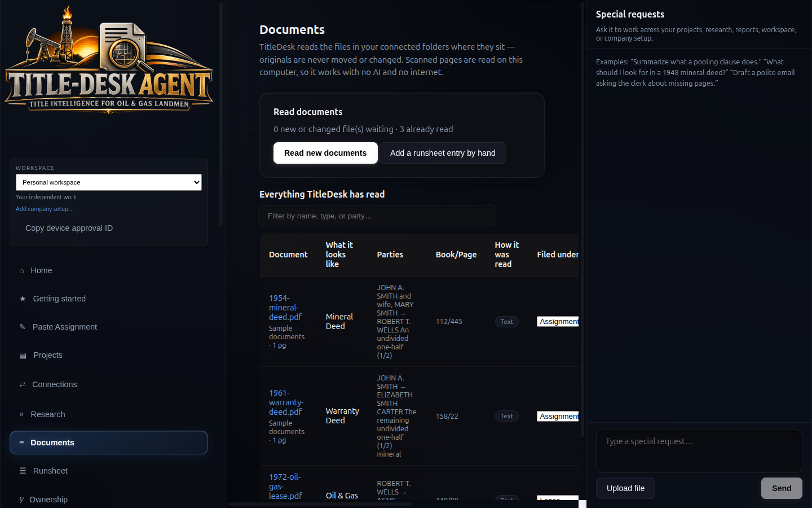Open the Research section
Screen dimensions: 812x508
pyautogui.click(x=109, y=414)
